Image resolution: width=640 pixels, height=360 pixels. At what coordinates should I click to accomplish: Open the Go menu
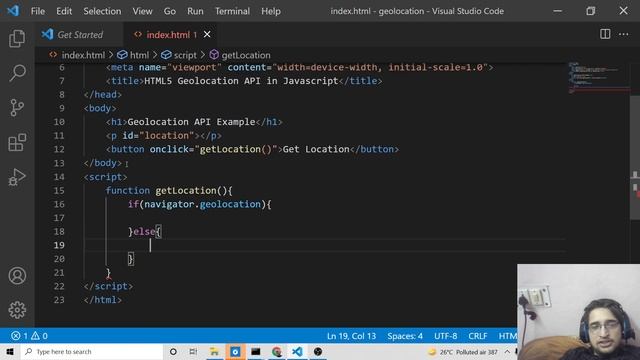point(170,11)
